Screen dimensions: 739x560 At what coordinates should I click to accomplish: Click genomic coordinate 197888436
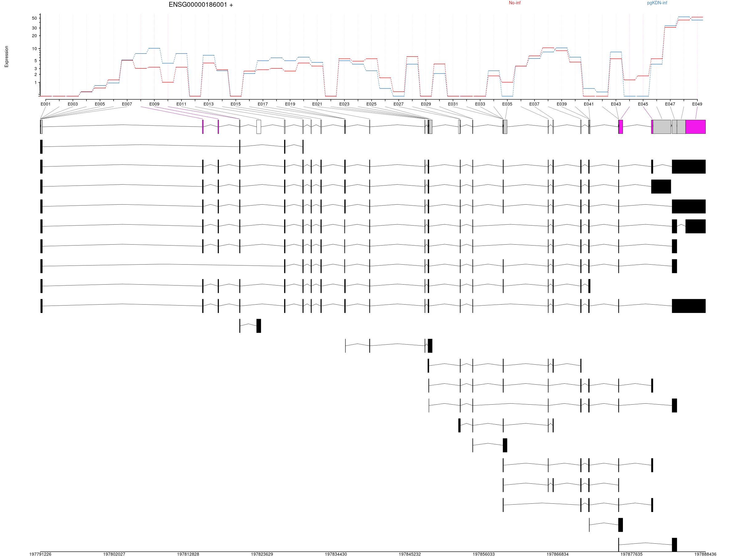[x=705, y=554]
